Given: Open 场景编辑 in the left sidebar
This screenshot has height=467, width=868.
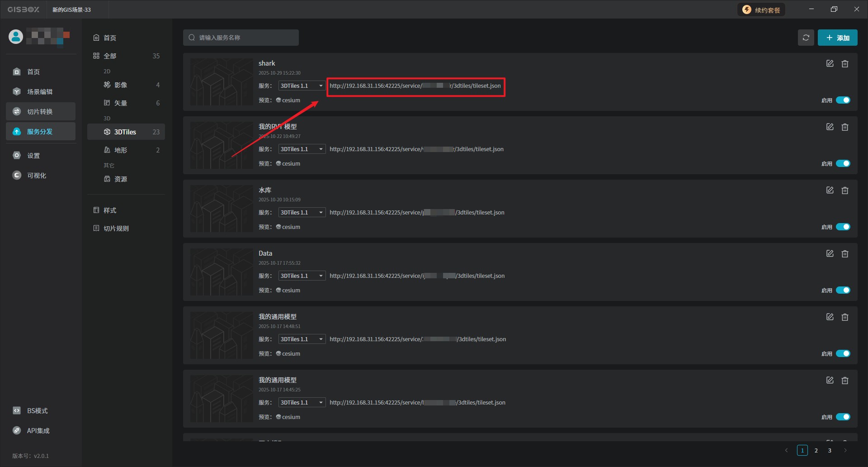Looking at the screenshot, I should [x=40, y=92].
